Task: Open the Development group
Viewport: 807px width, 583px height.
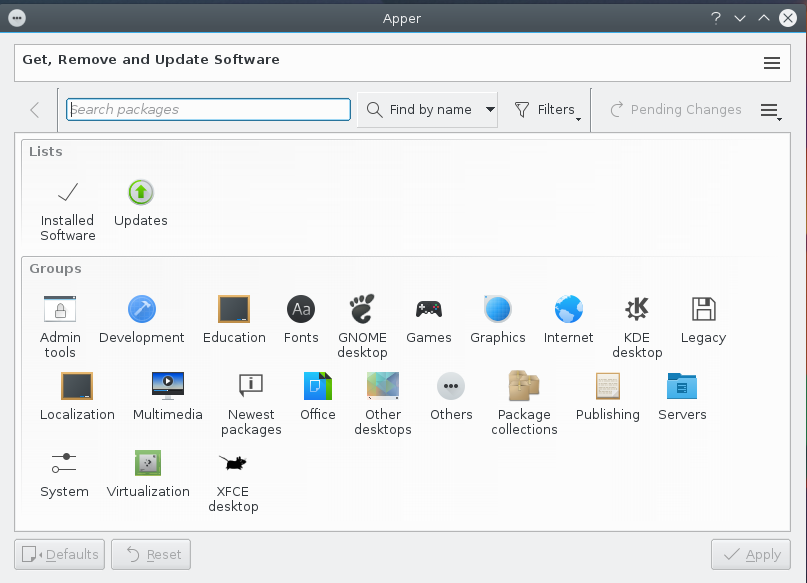Action: (142, 320)
